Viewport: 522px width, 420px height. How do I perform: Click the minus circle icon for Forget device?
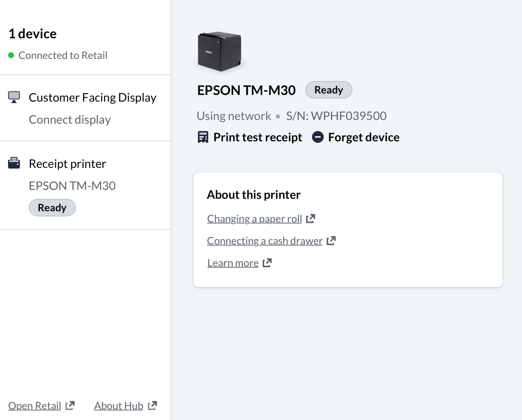(x=318, y=137)
